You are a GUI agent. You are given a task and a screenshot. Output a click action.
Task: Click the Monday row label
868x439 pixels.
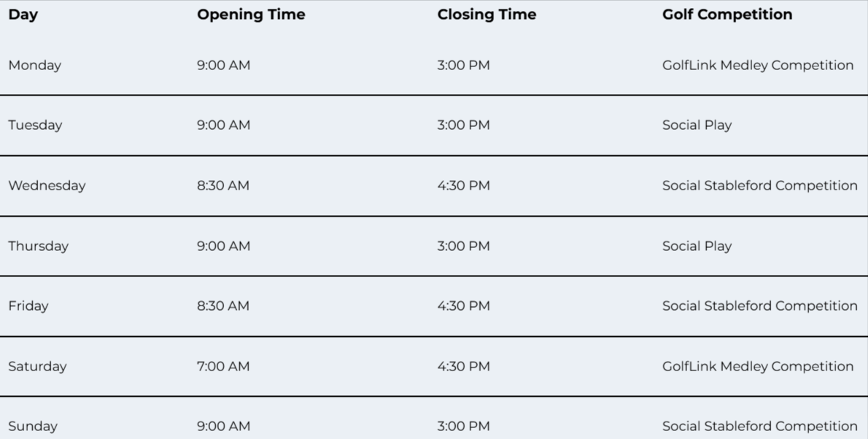34,66
